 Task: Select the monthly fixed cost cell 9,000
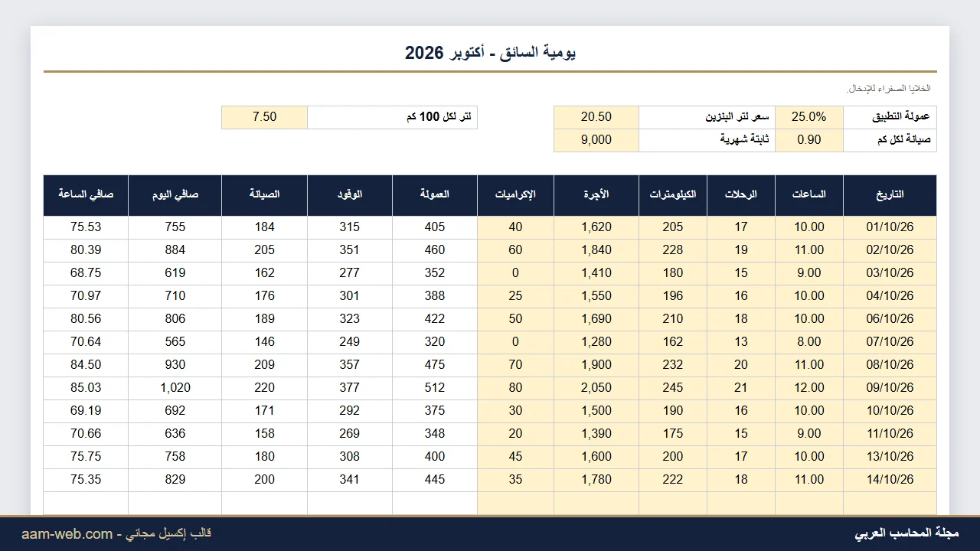click(x=596, y=140)
